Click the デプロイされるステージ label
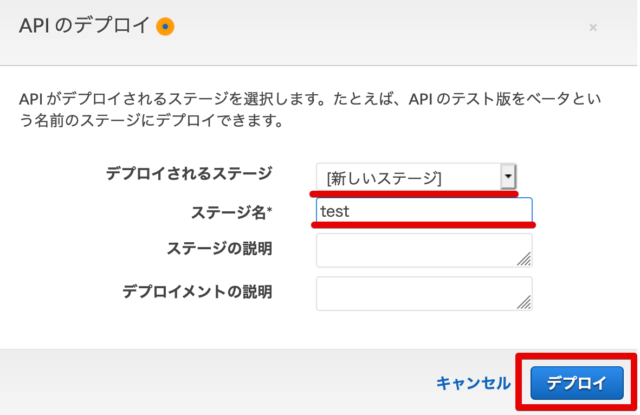 pos(189,174)
